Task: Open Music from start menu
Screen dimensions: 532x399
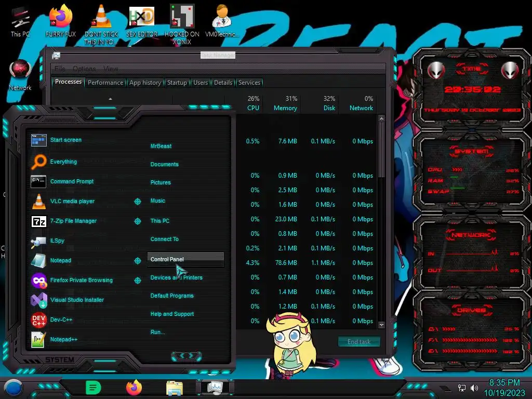Action: click(x=158, y=201)
